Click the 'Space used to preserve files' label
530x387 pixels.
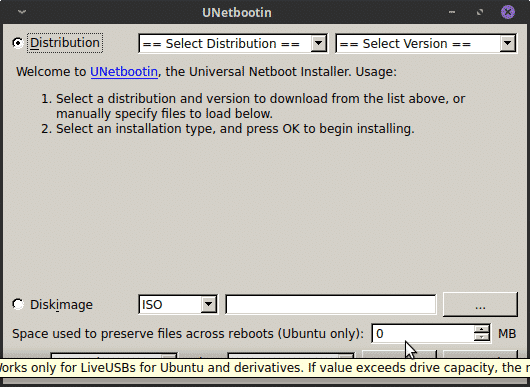coord(188,334)
